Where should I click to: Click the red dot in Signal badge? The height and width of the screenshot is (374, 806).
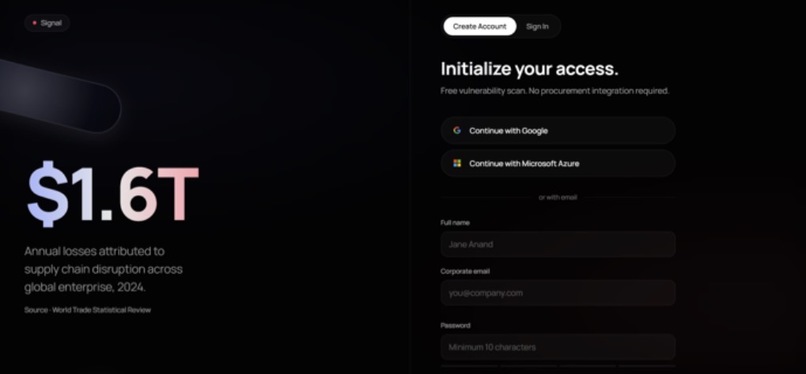[34, 23]
